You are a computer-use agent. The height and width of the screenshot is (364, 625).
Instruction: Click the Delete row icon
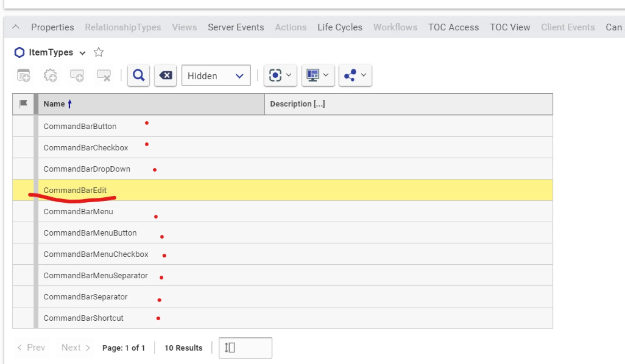point(103,75)
